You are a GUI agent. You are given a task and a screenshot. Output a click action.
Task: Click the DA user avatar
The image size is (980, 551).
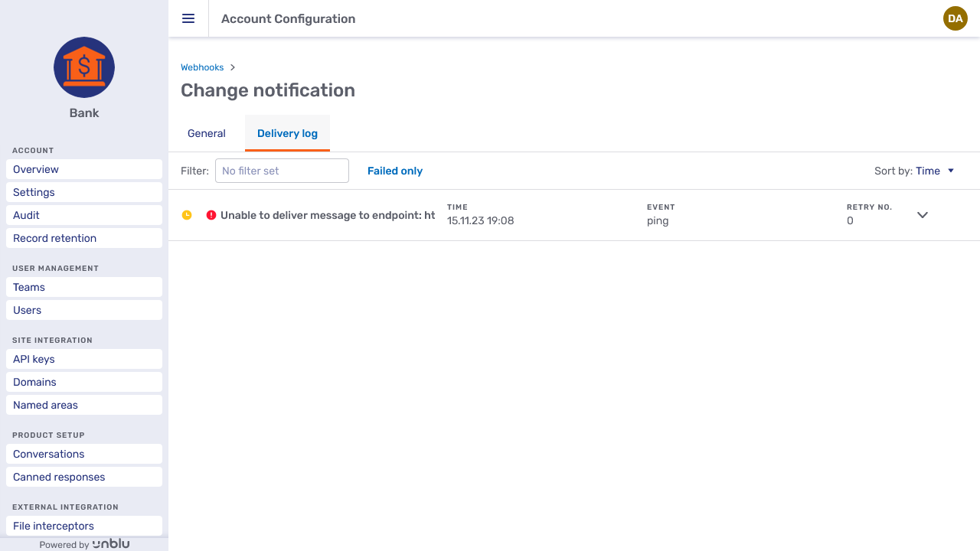coord(955,18)
